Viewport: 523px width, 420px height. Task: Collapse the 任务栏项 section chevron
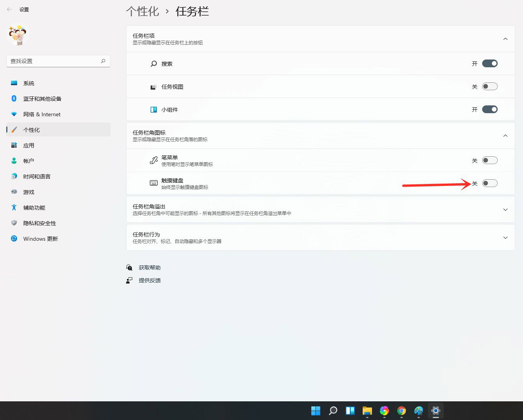coord(505,39)
